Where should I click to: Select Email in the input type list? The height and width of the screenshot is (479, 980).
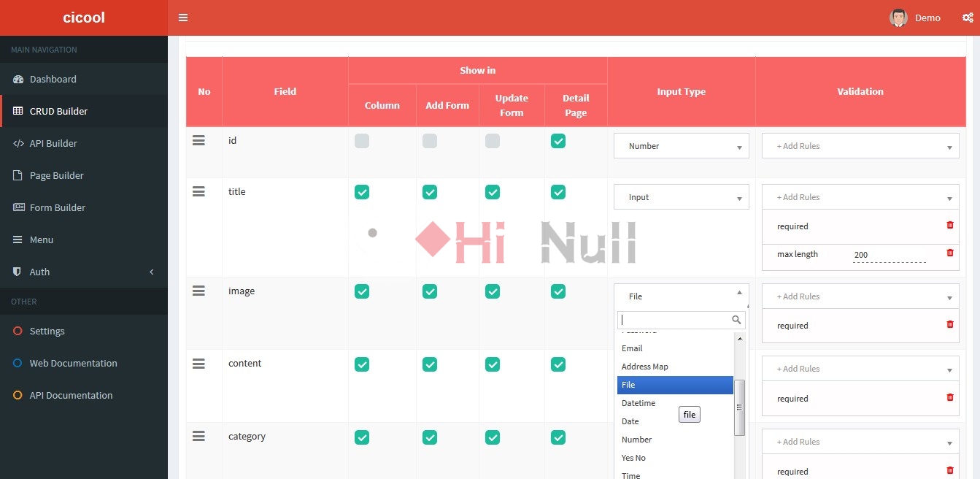(x=675, y=348)
